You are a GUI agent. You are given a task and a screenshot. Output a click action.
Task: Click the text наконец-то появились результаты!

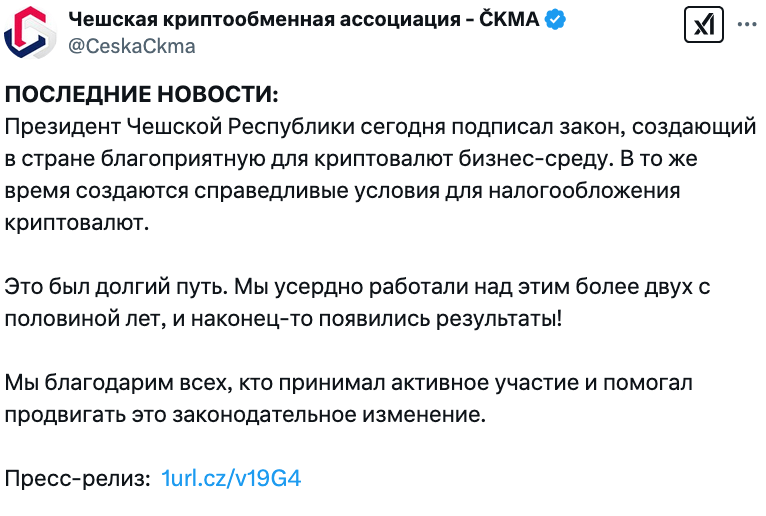(x=377, y=319)
